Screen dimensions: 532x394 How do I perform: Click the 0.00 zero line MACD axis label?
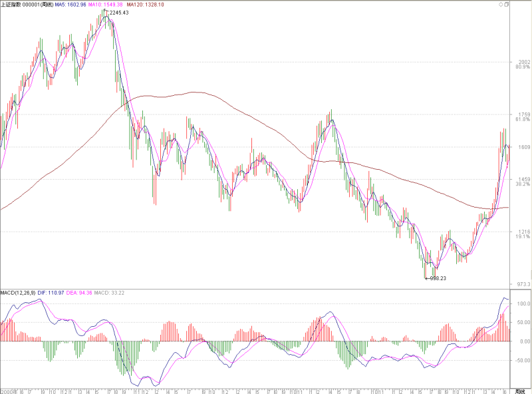point(525,341)
